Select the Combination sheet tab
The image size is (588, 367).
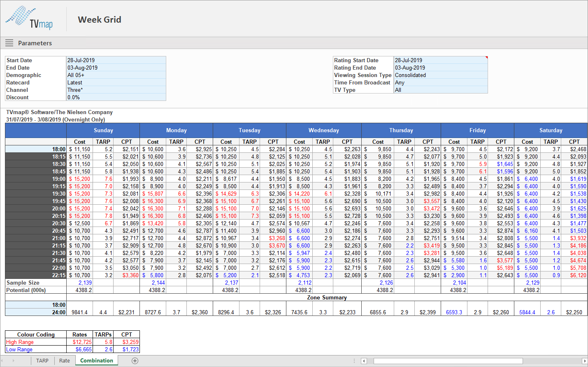pos(97,361)
